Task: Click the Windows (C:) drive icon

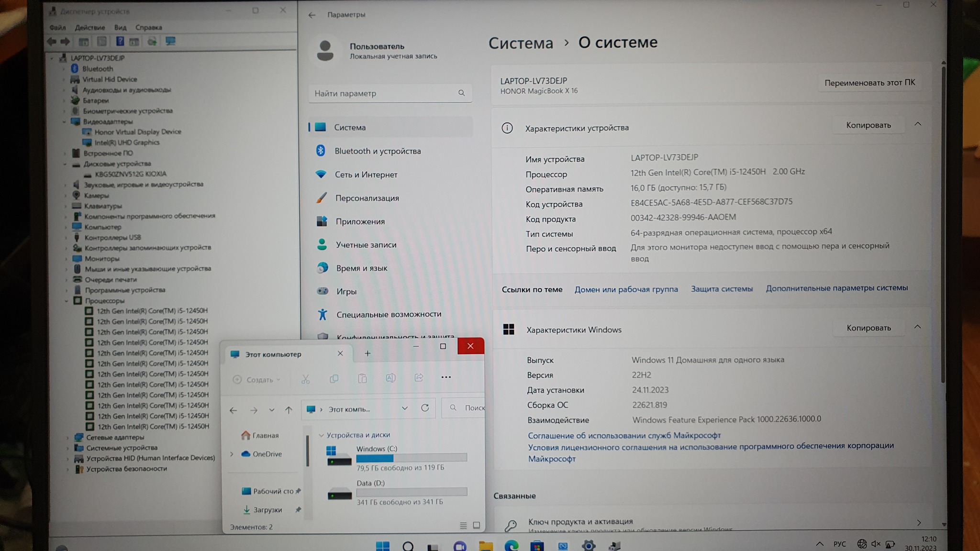Action: (338, 456)
